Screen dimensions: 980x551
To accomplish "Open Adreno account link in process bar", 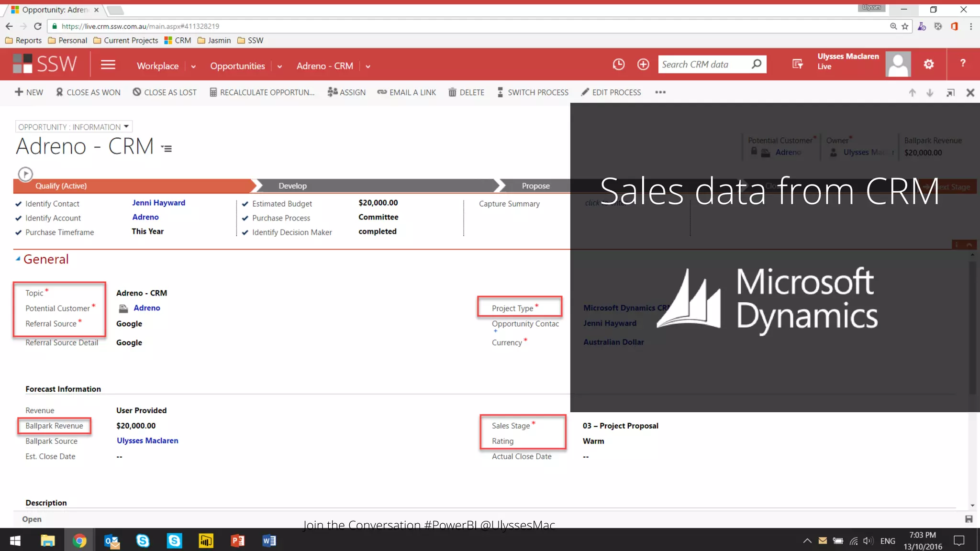I will click(x=145, y=217).
